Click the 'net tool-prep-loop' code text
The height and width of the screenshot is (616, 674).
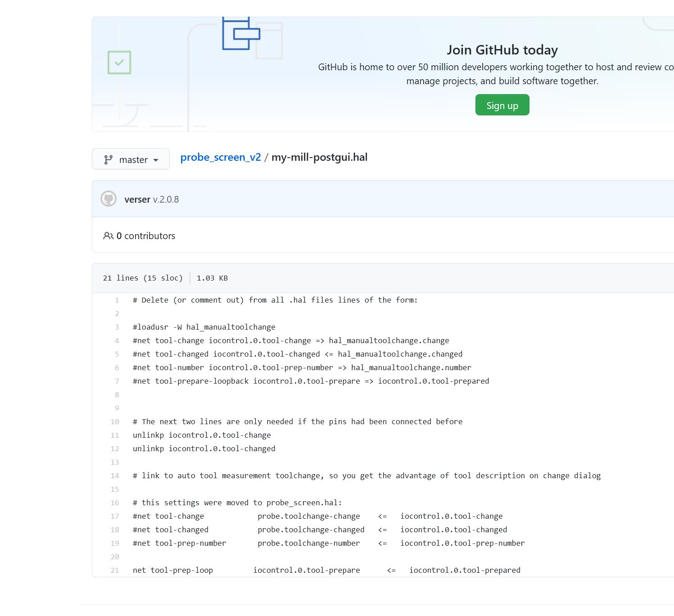(173, 570)
